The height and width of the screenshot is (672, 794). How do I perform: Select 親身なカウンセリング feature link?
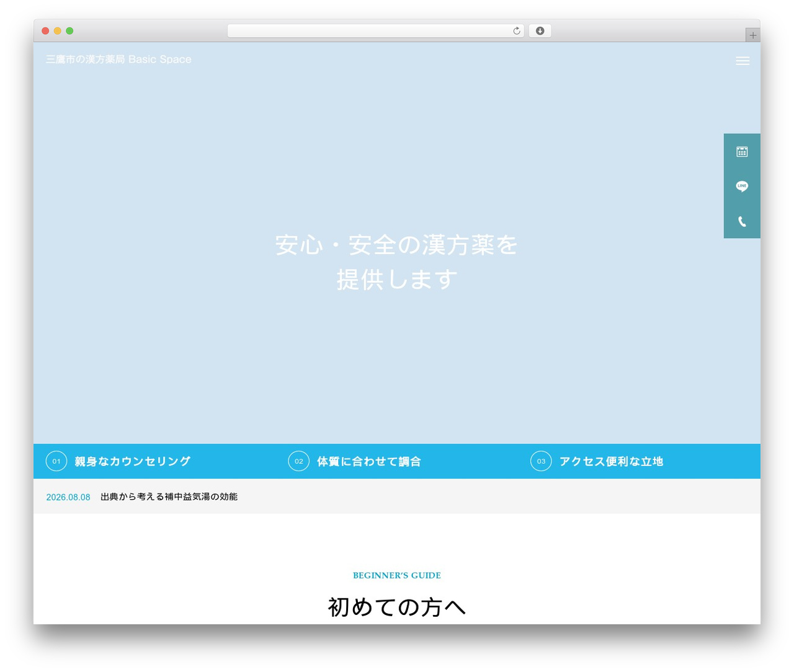pyautogui.click(x=132, y=461)
